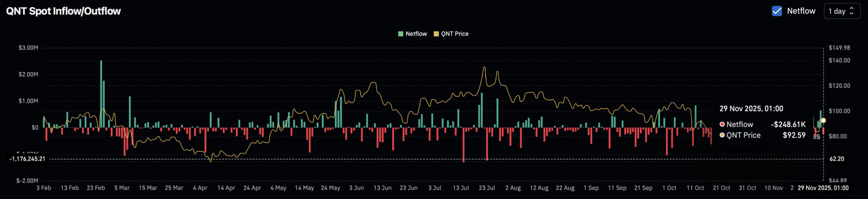
Task: Click the 10 Nov date label
Action: [774, 188]
